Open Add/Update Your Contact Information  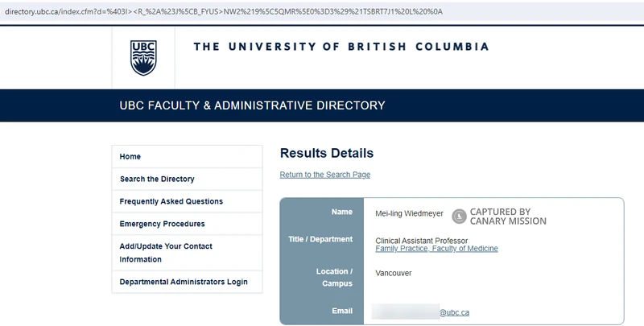[x=187, y=253]
